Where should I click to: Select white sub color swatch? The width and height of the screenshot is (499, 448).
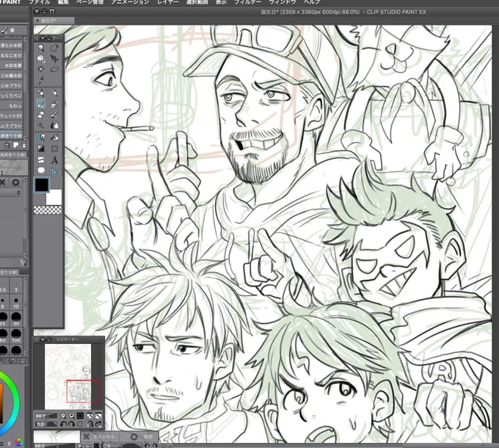coord(54,197)
